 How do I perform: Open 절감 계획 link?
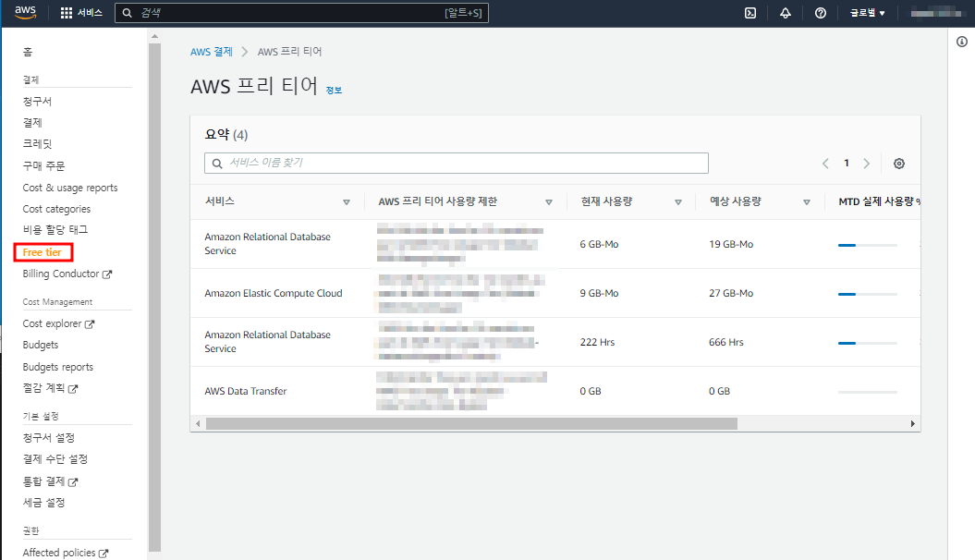pos(43,388)
